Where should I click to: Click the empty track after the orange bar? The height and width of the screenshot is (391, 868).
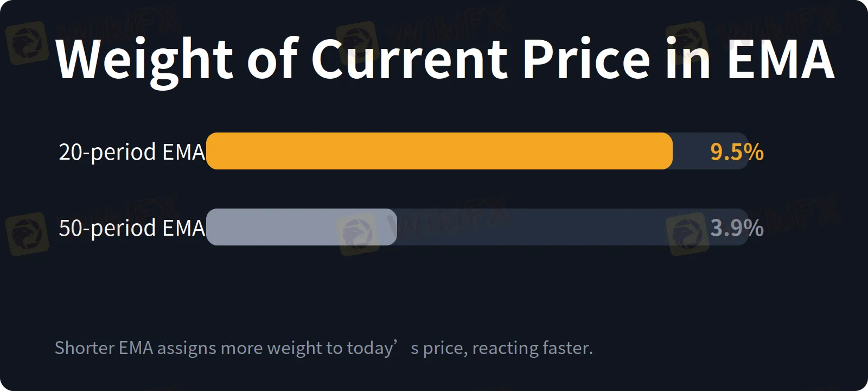(x=711, y=151)
